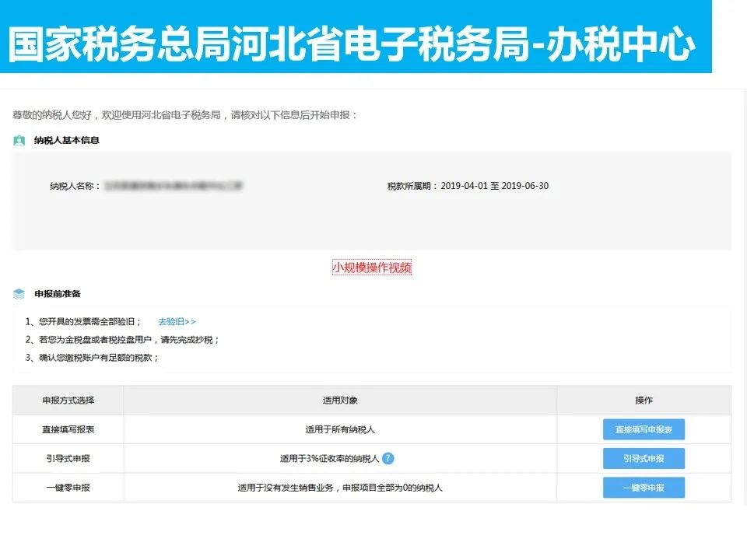Image resolution: width=747 pixels, height=560 pixels.
Task: Click the 适用于没有发生销售业务 description cell
Action: [340, 488]
